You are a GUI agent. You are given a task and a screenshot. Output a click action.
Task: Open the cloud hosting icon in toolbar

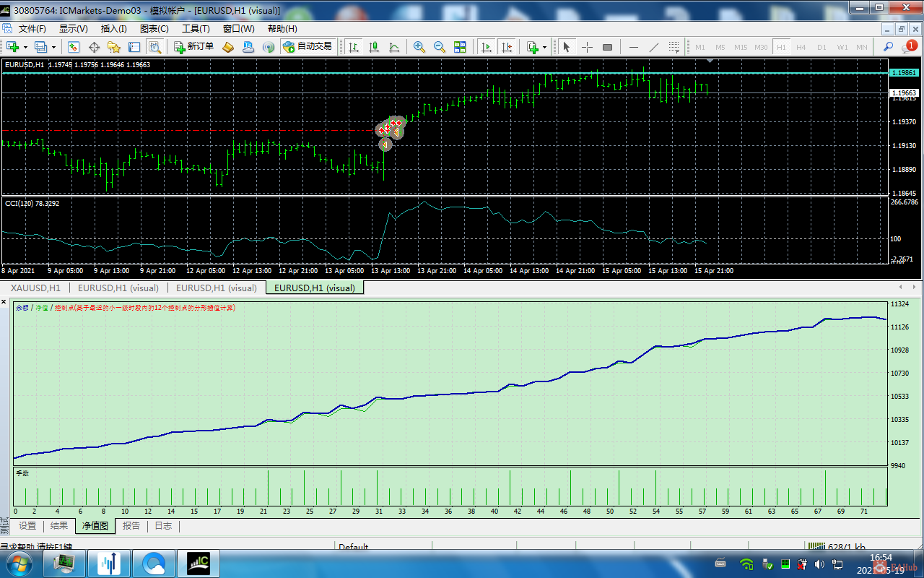248,47
